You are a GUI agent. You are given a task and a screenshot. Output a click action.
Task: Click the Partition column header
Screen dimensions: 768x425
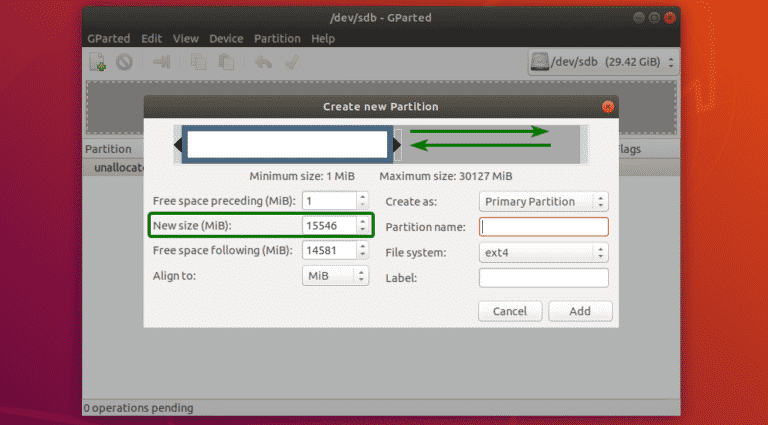108,149
